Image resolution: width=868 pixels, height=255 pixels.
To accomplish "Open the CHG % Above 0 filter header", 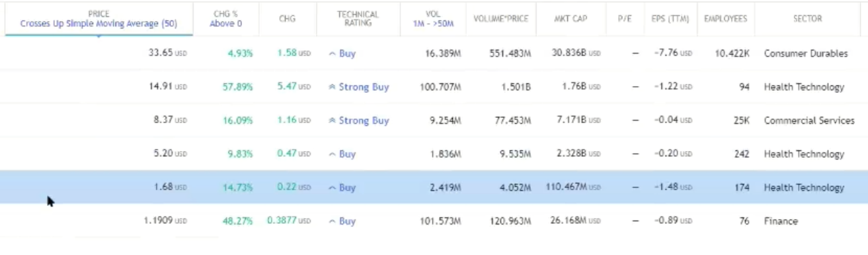I will click(226, 19).
